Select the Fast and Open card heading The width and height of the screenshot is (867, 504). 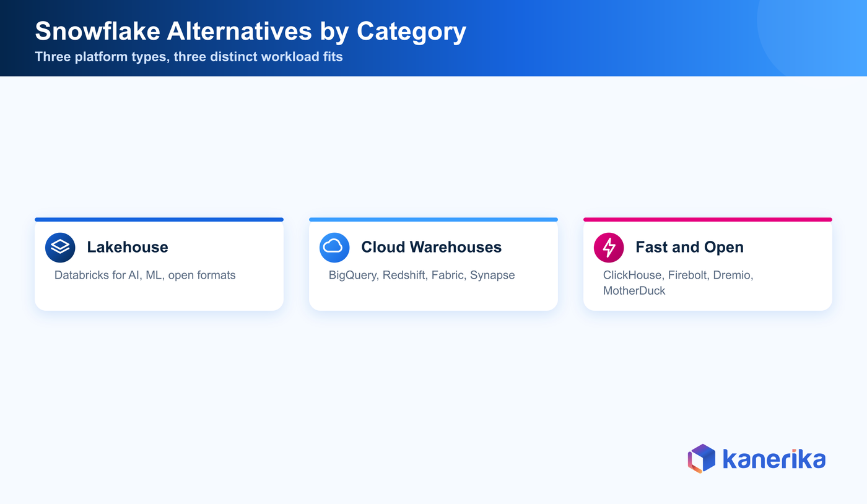(x=689, y=247)
